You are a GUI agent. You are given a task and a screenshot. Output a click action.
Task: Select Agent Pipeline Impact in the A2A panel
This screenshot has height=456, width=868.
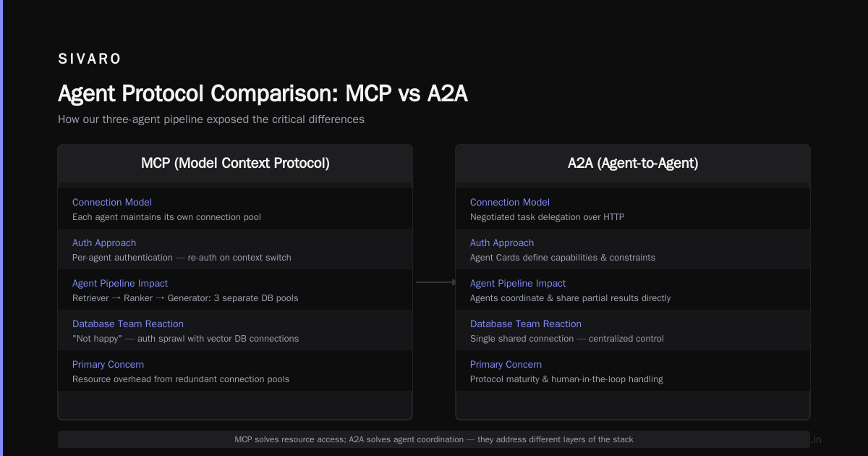518,284
